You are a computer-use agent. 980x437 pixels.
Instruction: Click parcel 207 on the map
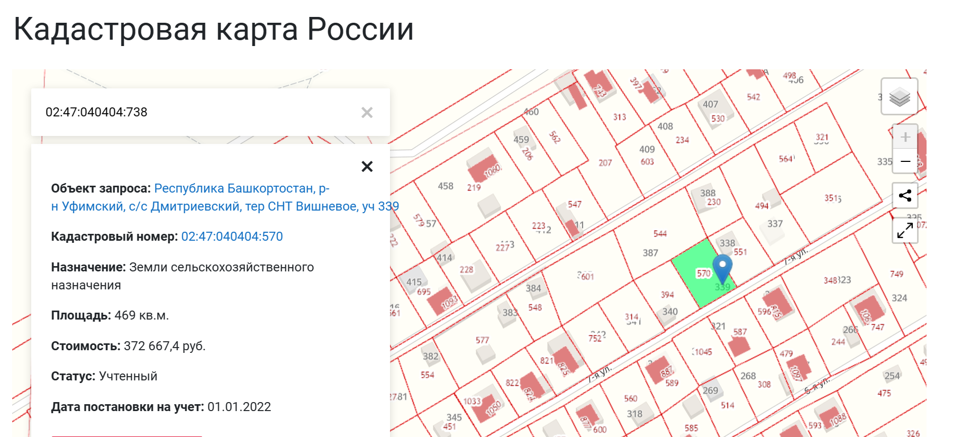605,163
